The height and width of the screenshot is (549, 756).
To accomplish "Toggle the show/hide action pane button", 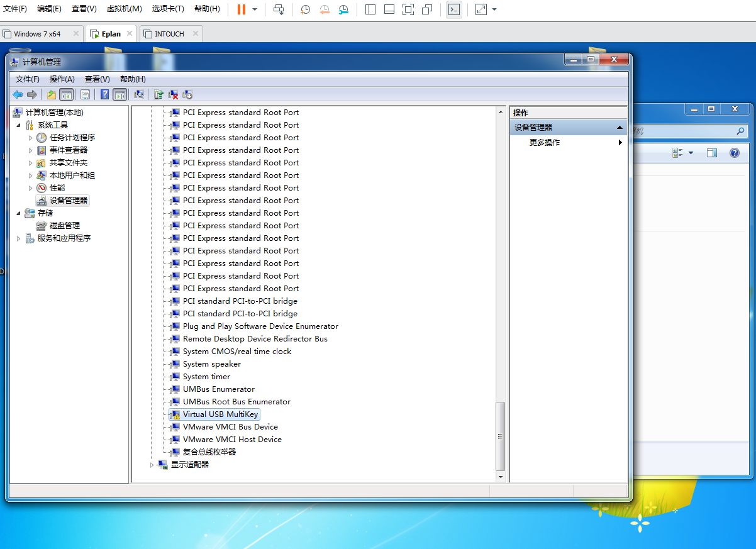I will [x=120, y=94].
